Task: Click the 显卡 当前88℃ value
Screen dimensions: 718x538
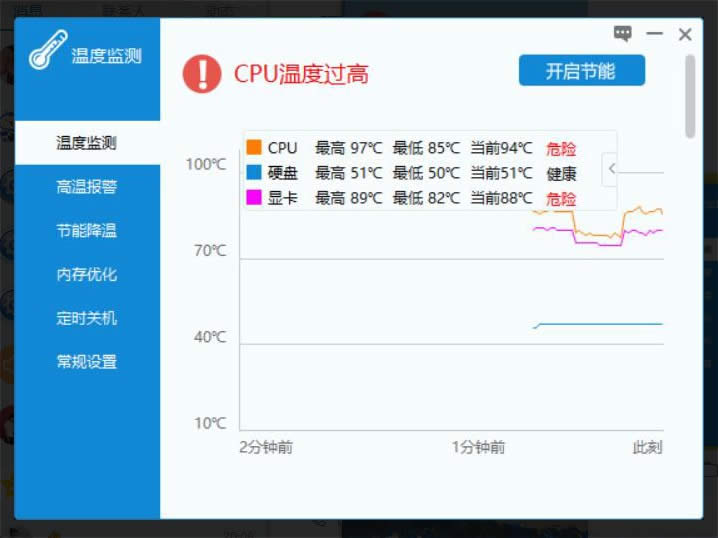Action: tap(501, 198)
